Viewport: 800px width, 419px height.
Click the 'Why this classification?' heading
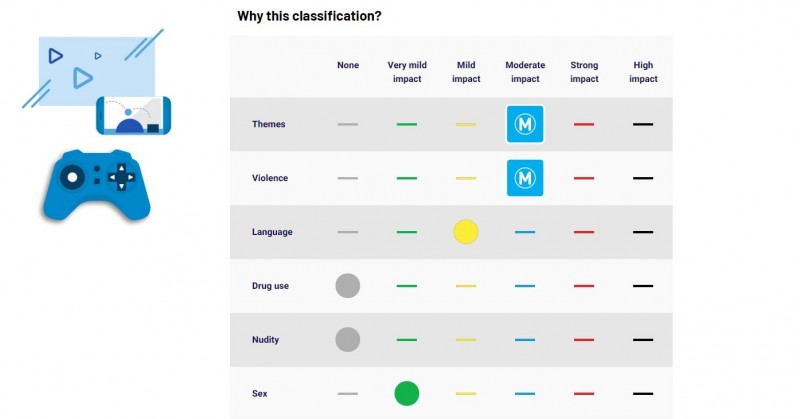[x=309, y=16]
